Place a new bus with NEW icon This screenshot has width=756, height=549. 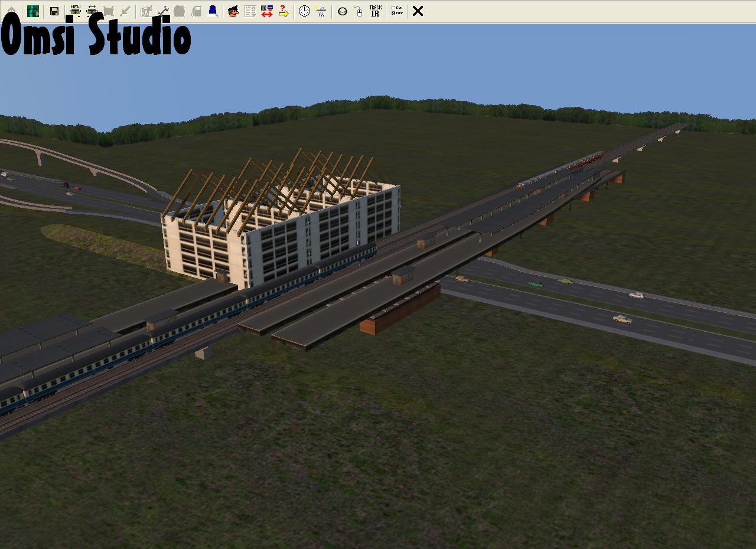(75, 11)
